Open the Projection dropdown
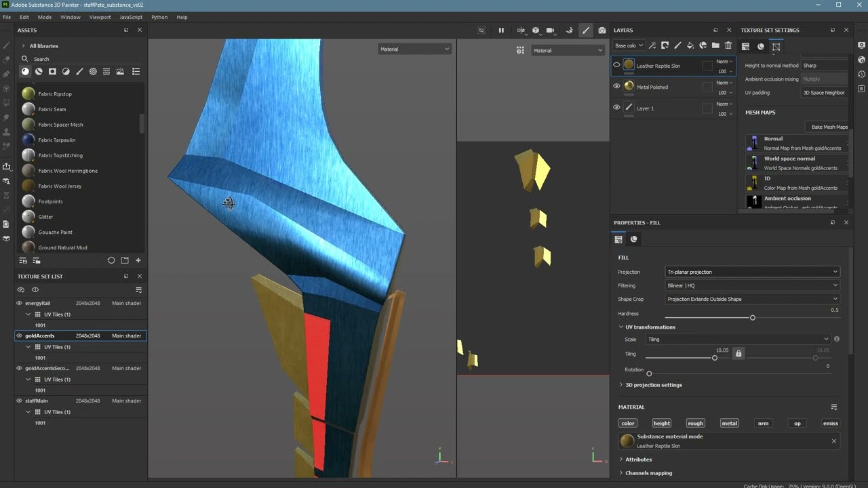This screenshot has height=488, width=868. point(752,272)
